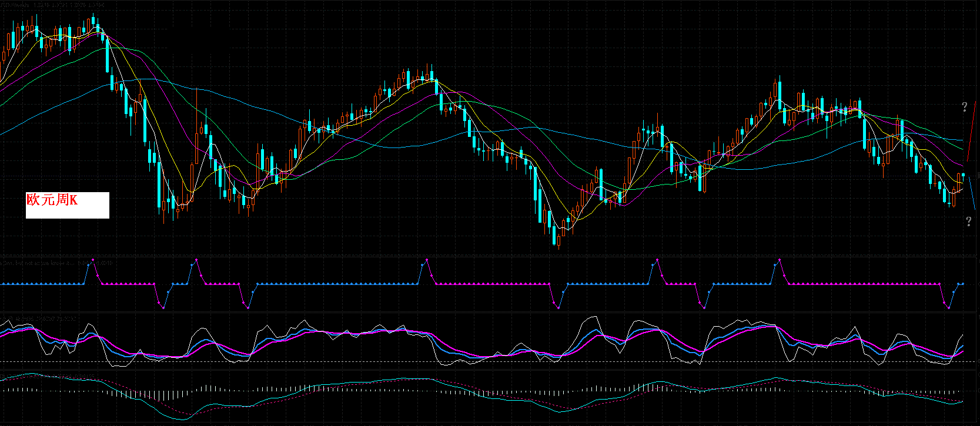Image resolution: width=980 pixels, height=426 pixels.
Task: Select the lower gray question mark
Action: coord(968,222)
